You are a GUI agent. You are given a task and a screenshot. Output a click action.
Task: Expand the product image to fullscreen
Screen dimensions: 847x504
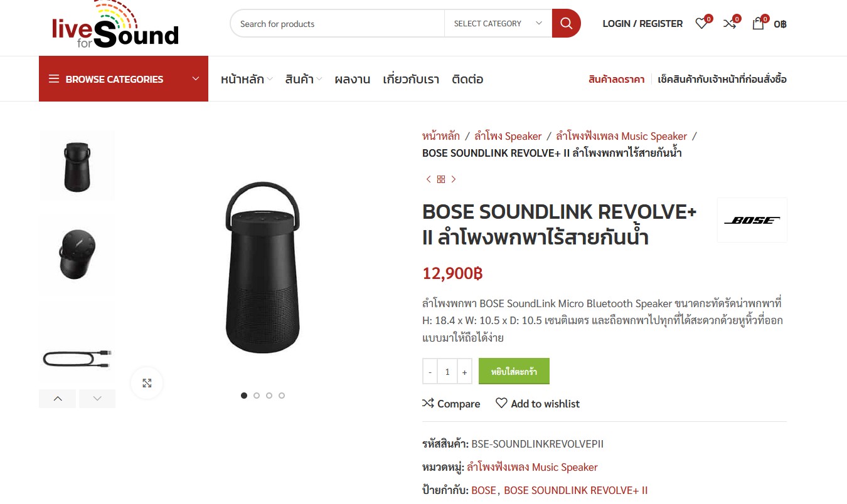(147, 383)
